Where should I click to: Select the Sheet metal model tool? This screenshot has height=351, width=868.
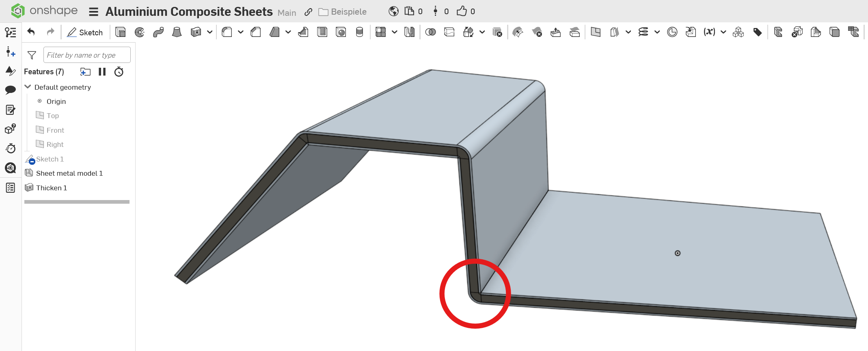pyautogui.click(x=778, y=32)
